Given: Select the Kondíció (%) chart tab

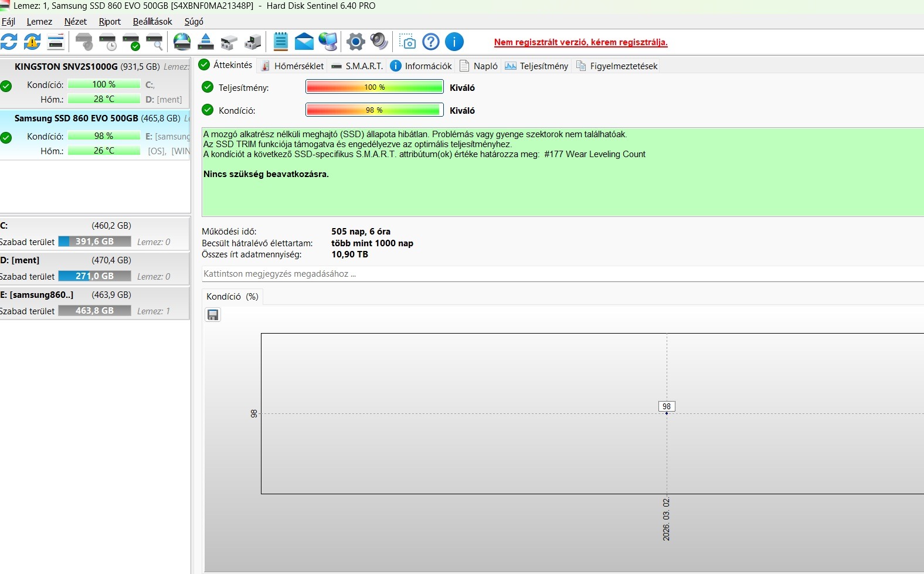Looking at the screenshot, I should click(x=232, y=297).
